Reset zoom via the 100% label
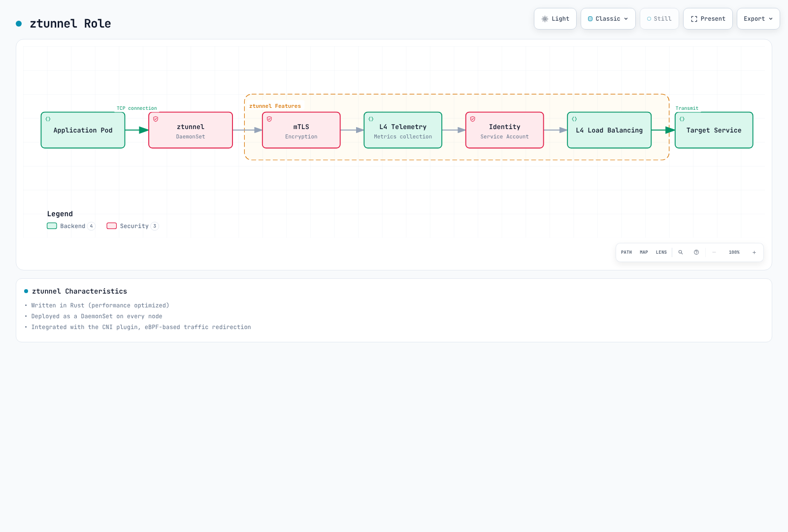This screenshot has width=788, height=532. [x=734, y=252]
